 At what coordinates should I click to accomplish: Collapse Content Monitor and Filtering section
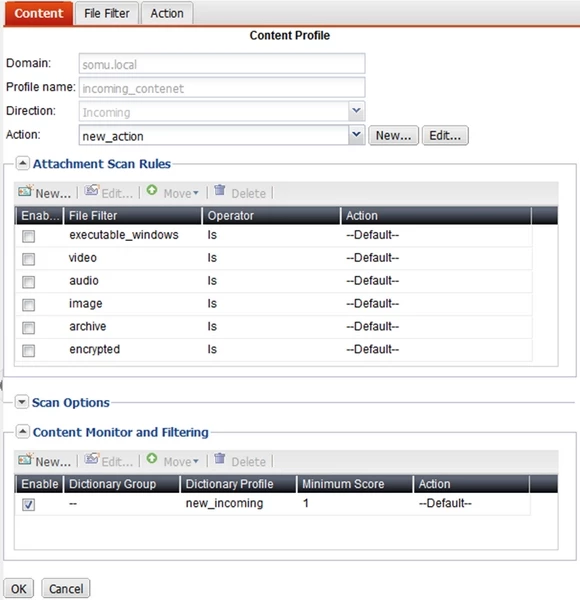(22, 432)
